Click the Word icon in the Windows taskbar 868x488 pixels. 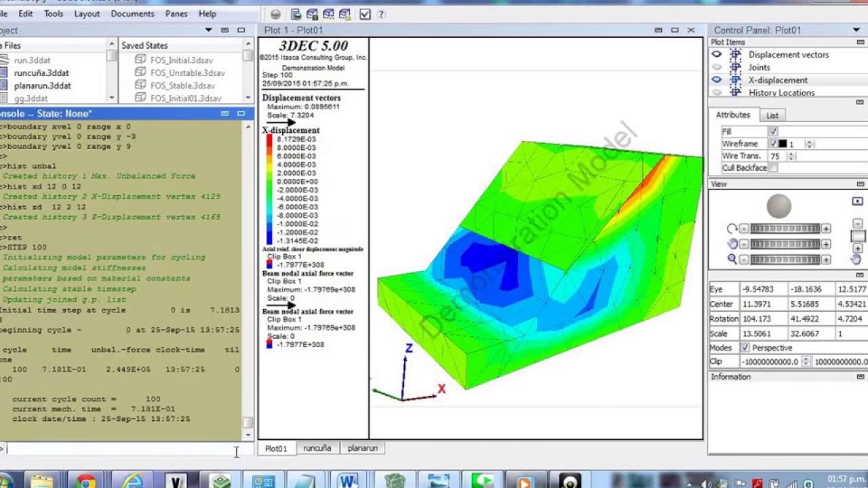(349, 481)
